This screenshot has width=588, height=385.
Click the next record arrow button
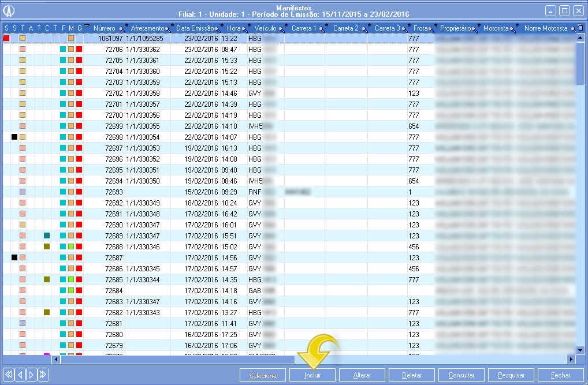pos(32,375)
